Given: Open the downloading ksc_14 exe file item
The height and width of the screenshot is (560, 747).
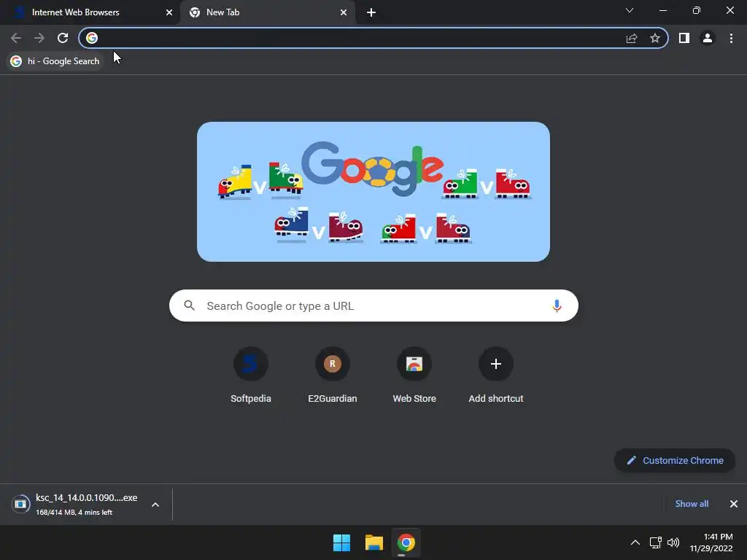Looking at the screenshot, I should point(87,505).
